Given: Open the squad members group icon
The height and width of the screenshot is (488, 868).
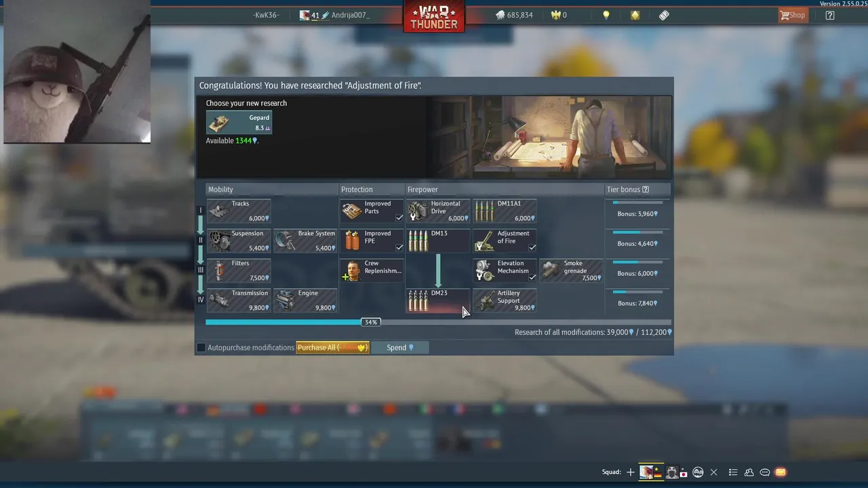Looking at the screenshot, I should pyautogui.click(x=698, y=472).
